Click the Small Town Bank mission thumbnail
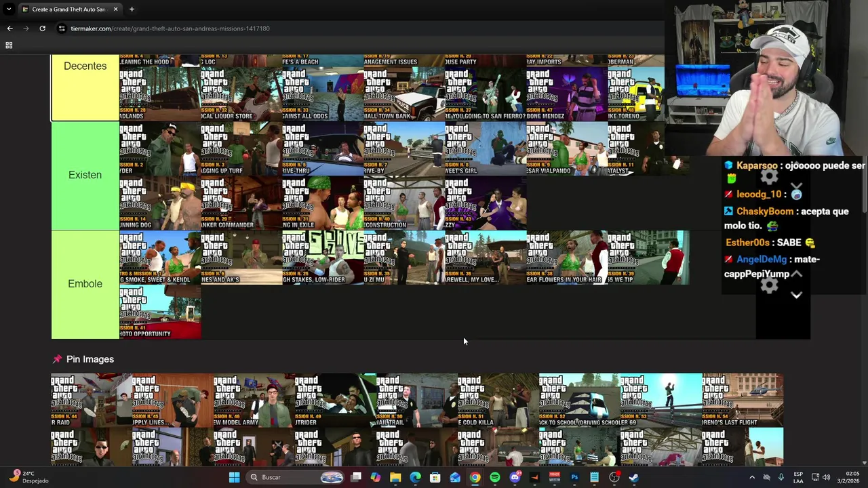The image size is (868, 488). coord(404,94)
